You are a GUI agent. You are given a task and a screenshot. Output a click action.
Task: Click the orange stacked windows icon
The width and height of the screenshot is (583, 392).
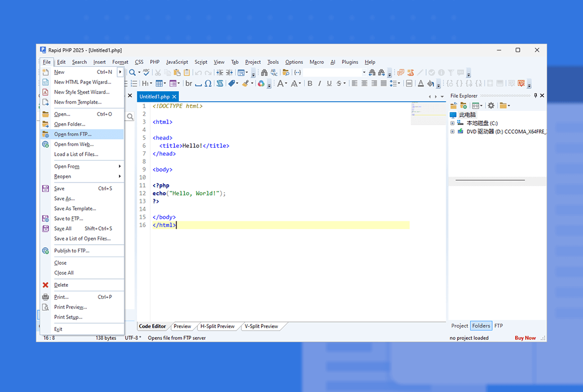[400, 72]
